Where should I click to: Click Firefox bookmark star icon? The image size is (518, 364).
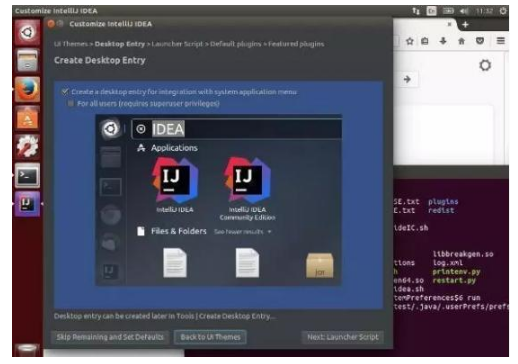pos(410,41)
